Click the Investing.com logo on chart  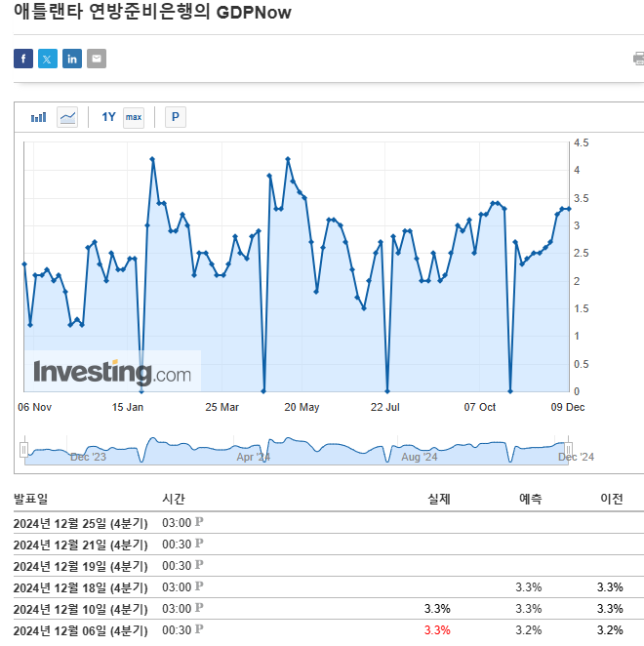point(112,372)
